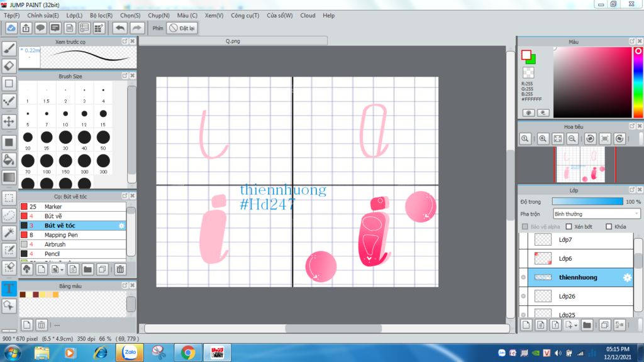This screenshot has height=362, width=644.
Task: Open the add brush dropdown arrow
Action: (x=62, y=270)
